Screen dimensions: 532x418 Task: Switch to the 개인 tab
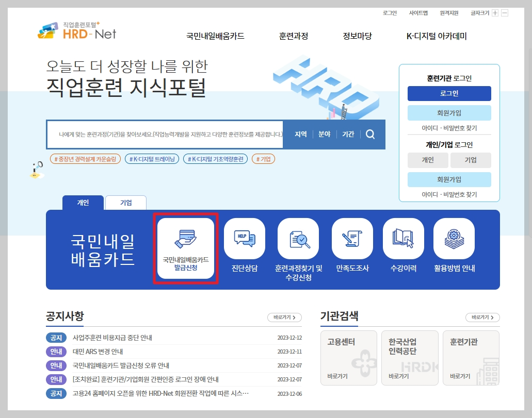83,203
